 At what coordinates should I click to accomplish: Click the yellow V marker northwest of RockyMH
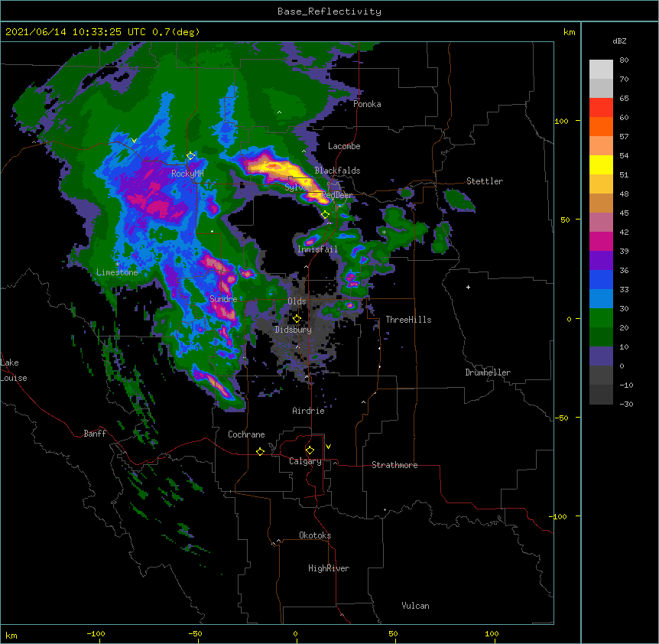click(134, 141)
